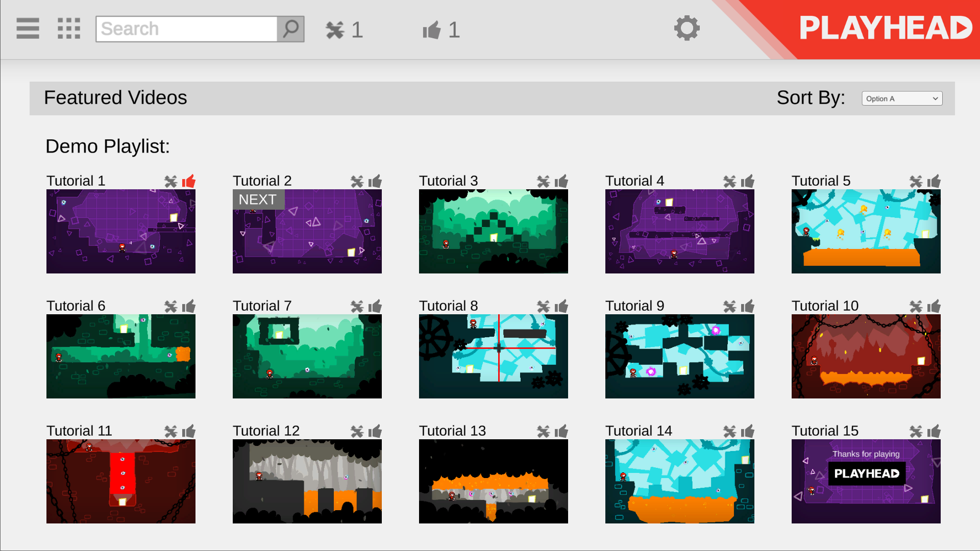The height and width of the screenshot is (551, 980).
Task: Unlike Tutorial 1 by clicking its red thumbs-up
Action: click(x=188, y=181)
